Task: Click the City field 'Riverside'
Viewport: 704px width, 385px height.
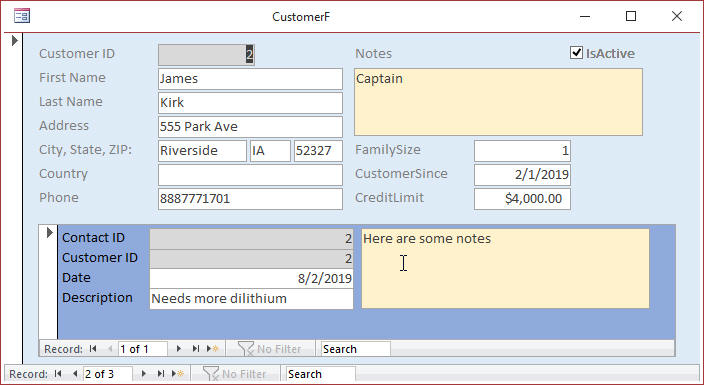Action: point(202,150)
